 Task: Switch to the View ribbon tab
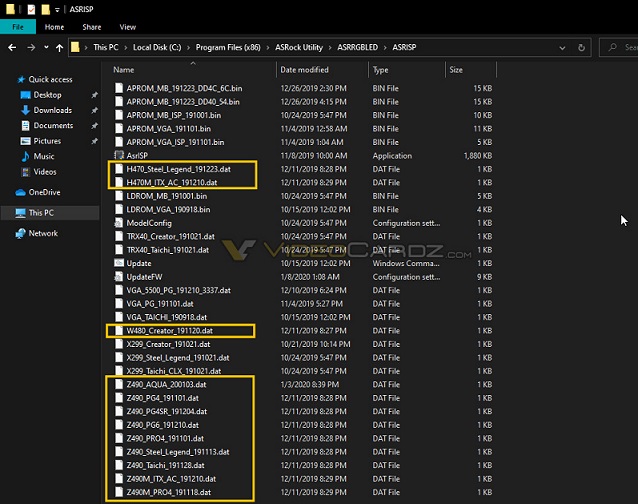pyautogui.click(x=127, y=27)
